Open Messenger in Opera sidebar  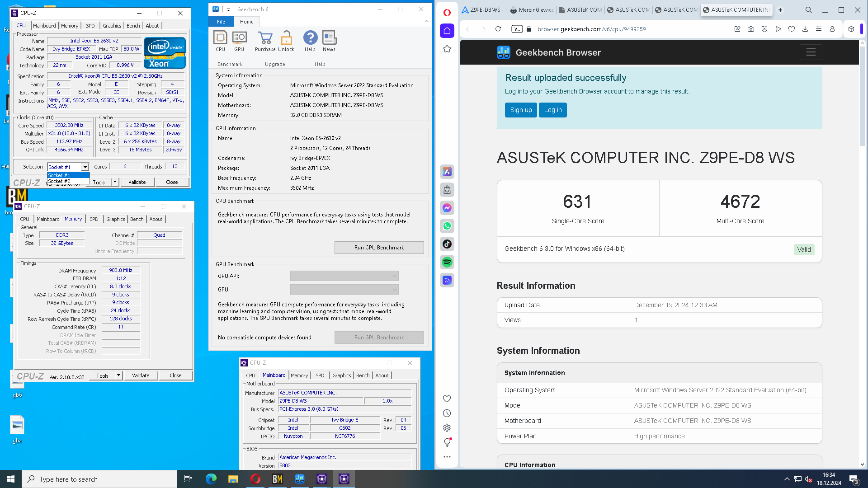point(447,208)
